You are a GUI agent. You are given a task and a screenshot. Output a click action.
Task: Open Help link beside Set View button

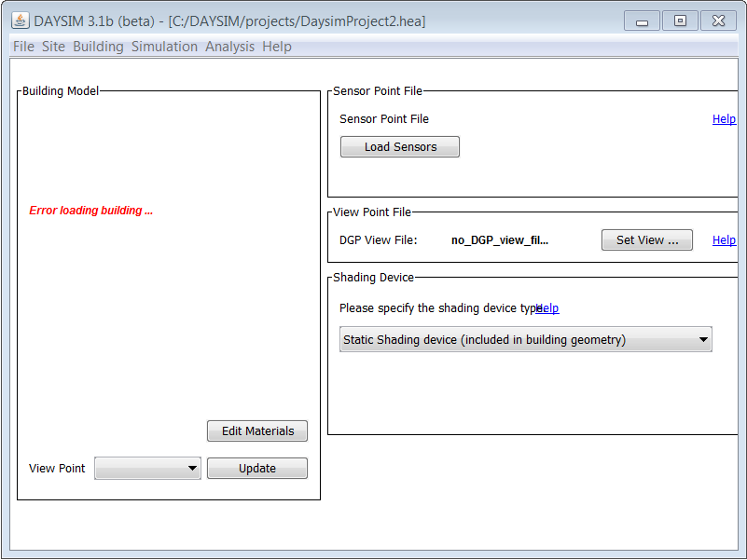coord(724,240)
